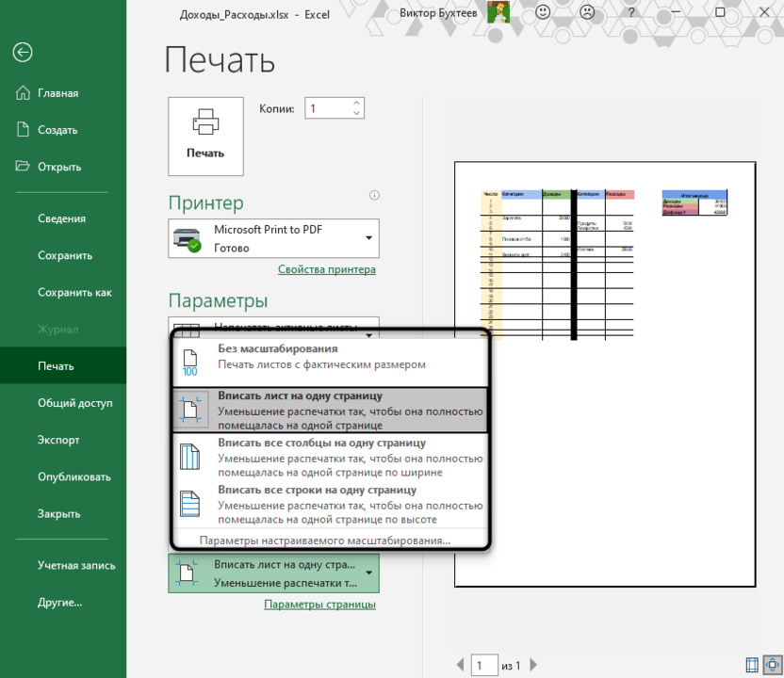Click the frown feedback icon
The height and width of the screenshot is (678, 784).
click(x=587, y=13)
